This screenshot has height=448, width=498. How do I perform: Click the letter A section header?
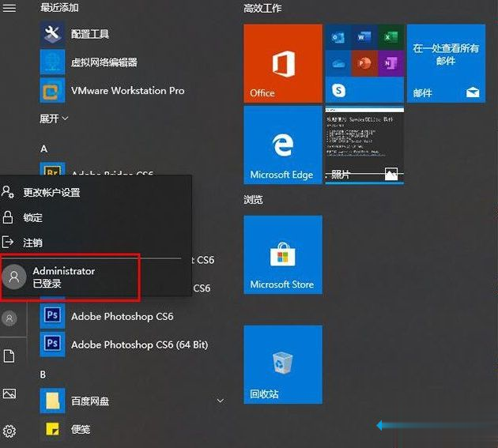43,149
